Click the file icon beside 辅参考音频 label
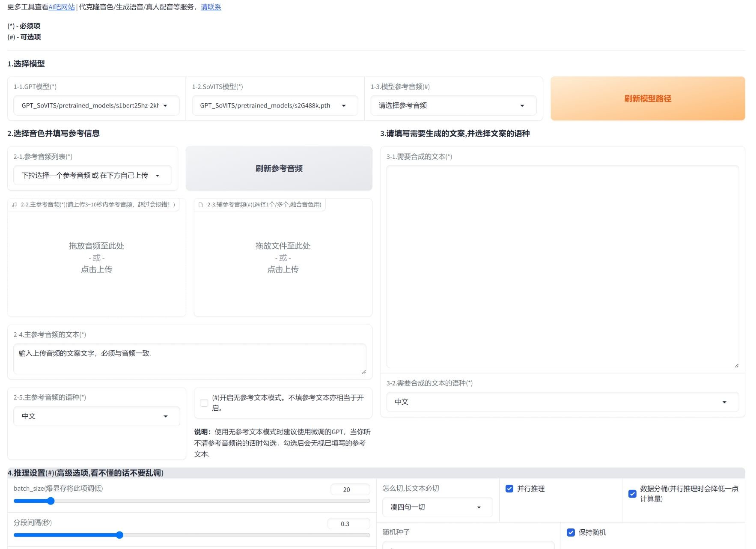Viewport: 756px width, 549px height. [200, 205]
